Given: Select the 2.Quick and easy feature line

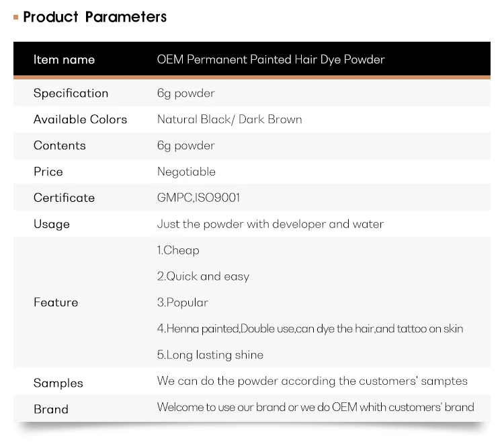Looking at the screenshot, I should tap(203, 277).
